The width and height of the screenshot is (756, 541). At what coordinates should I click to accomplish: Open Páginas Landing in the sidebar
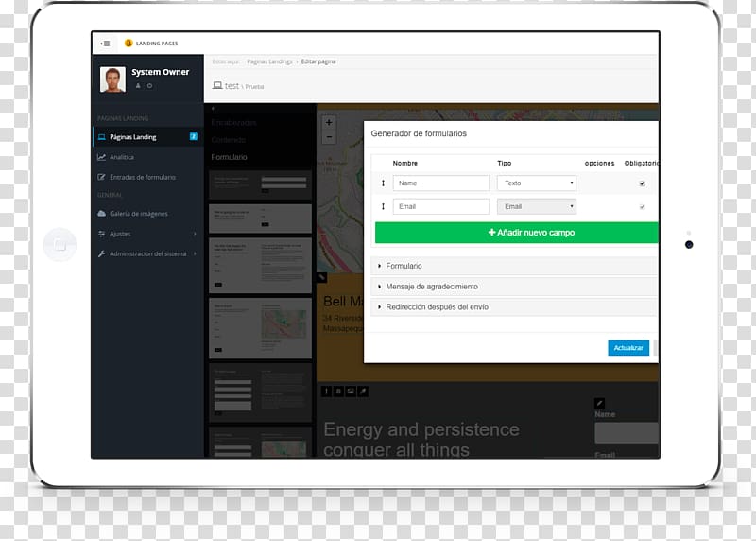coord(148,137)
